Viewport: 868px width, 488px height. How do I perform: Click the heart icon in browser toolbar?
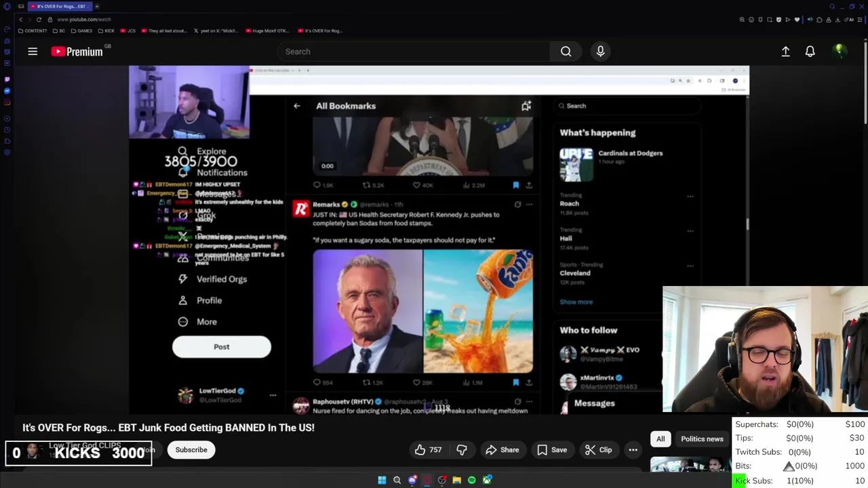click(797, 20)
